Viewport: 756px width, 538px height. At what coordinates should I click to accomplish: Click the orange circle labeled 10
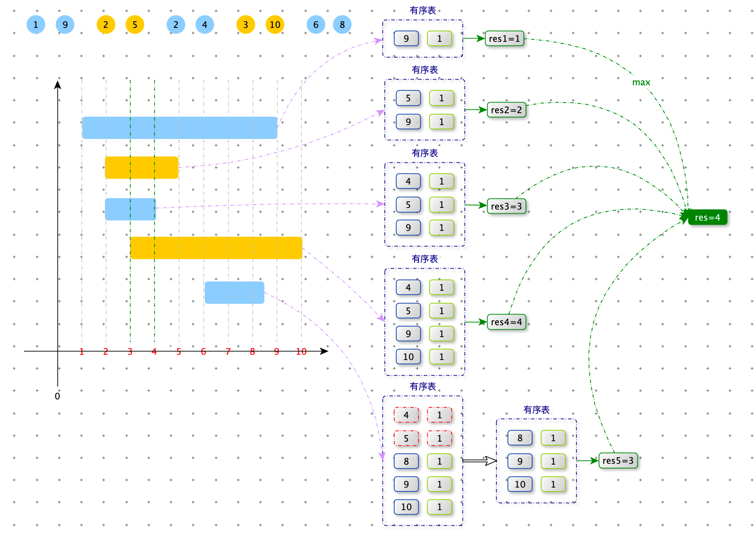(275, 25)
